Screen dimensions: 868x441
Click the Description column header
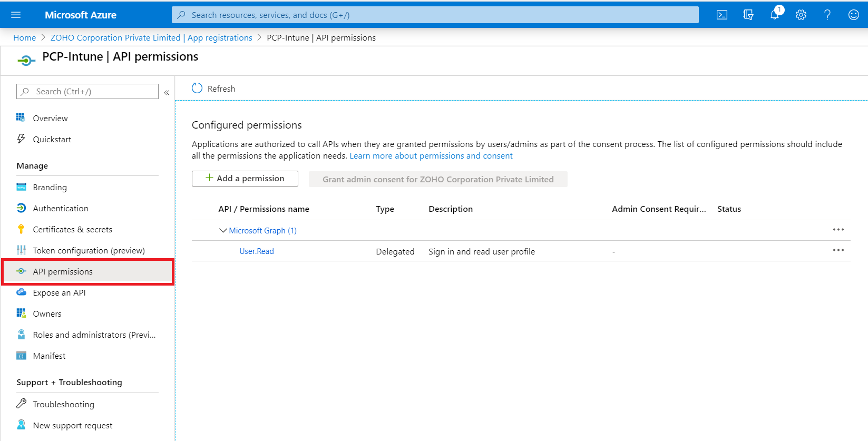click(x=451, y=209)
